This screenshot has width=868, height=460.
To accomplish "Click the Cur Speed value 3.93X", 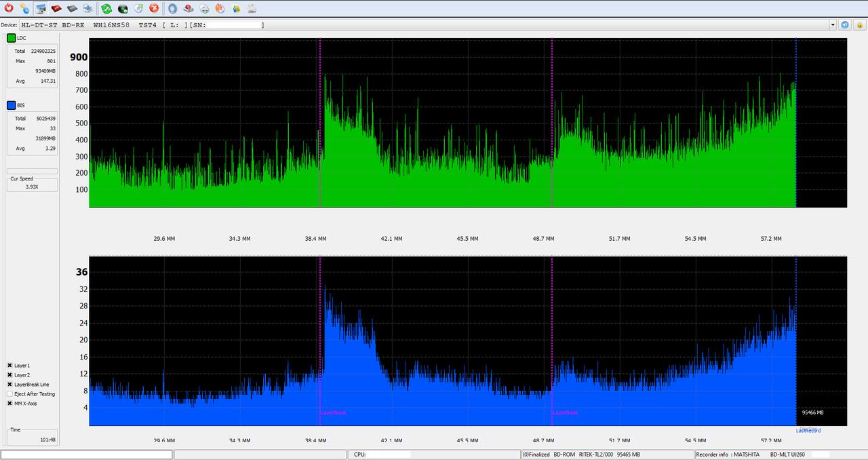I will tap(32, 186).
